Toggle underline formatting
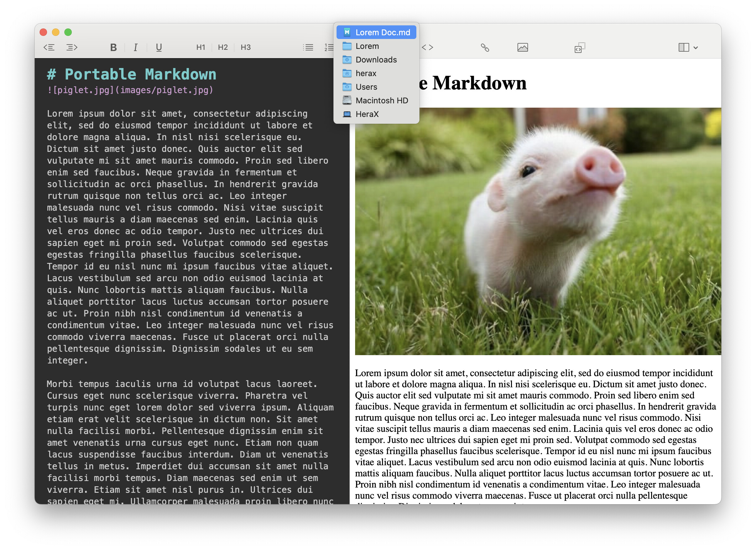Screen dimensions: 756x550 click(159, 47)
